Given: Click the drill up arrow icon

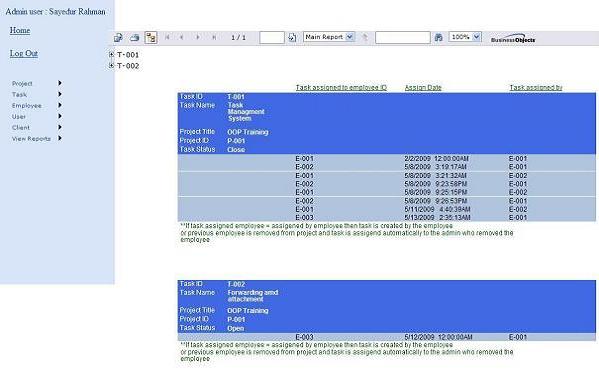Looking at the screenshot, I should pyautogui.click(x=365, y=37).
